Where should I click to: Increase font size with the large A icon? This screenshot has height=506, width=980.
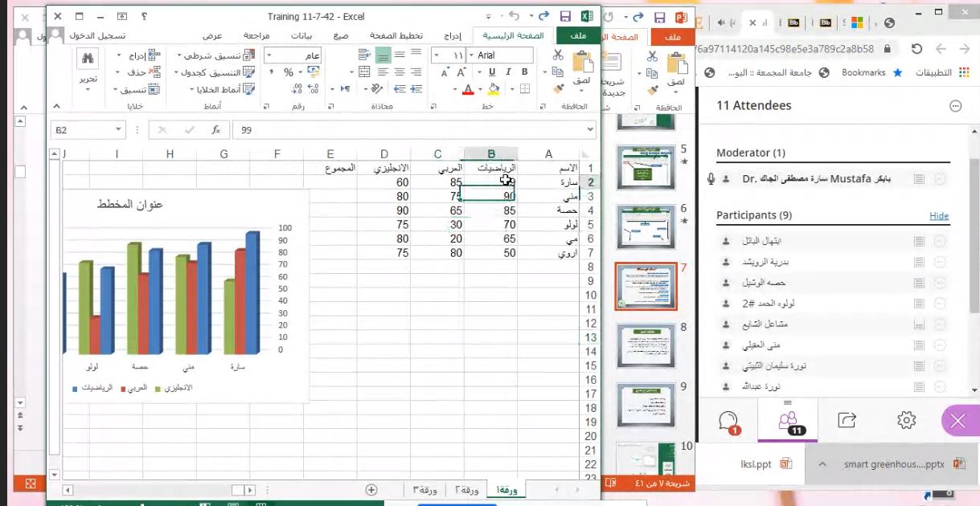click(x=462, y=72)
